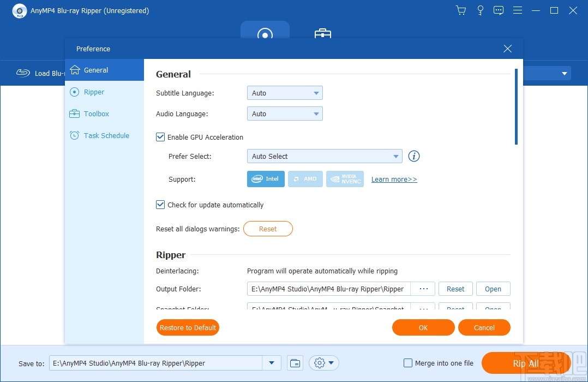This screenshot has height=382, width=588.
Task: Toggle Enable GPU Acceleration checkbox
Action: (x=160, y=137)
